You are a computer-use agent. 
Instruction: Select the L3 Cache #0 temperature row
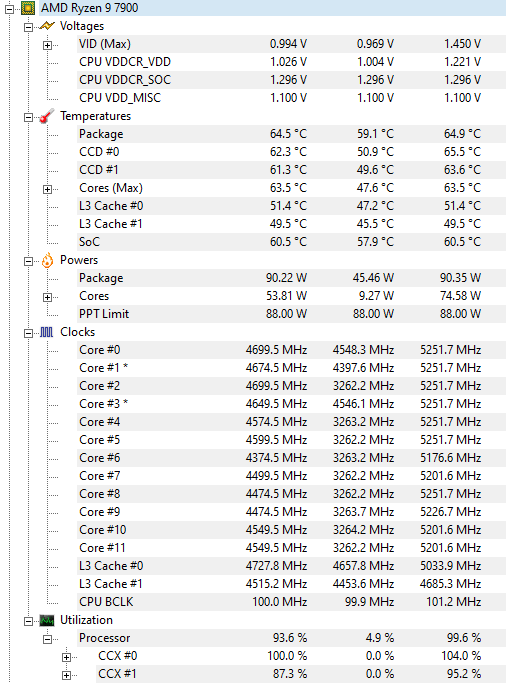tap(291, 206)
